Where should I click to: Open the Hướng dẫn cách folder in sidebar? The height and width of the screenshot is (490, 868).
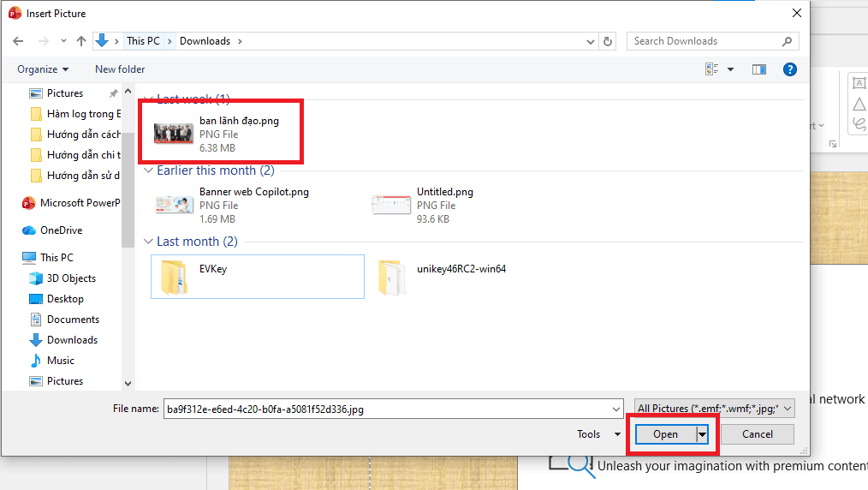75,134
